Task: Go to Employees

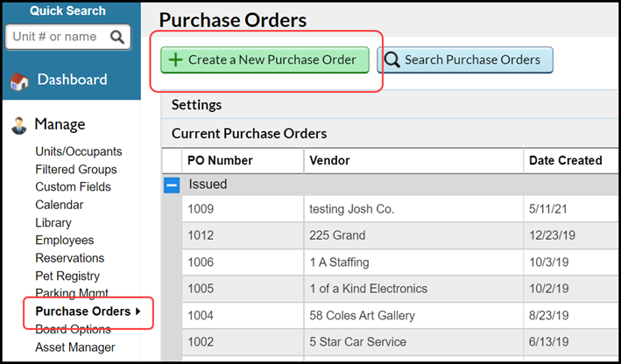Action: 65,240
